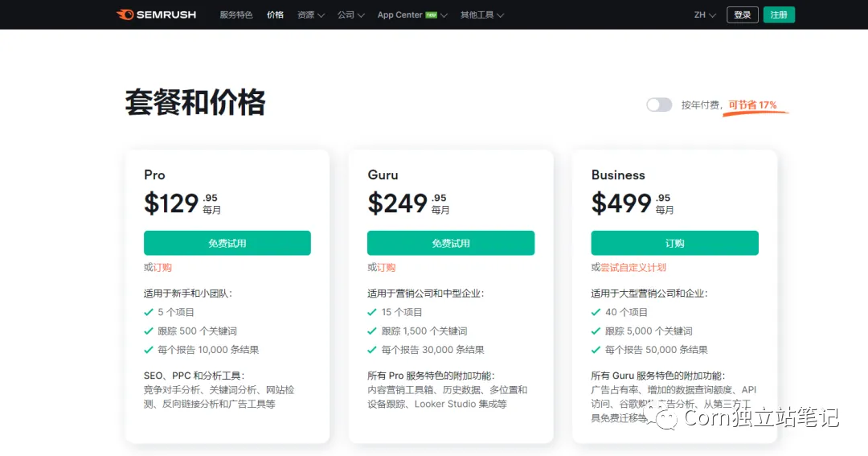Click checkmark beside 跟踪 500 个关键词
This screenshot has width=868, height=456.
[149, 331]
